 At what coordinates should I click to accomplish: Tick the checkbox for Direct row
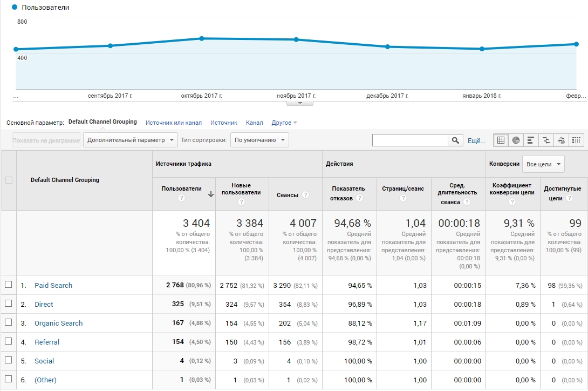[8, 304]
